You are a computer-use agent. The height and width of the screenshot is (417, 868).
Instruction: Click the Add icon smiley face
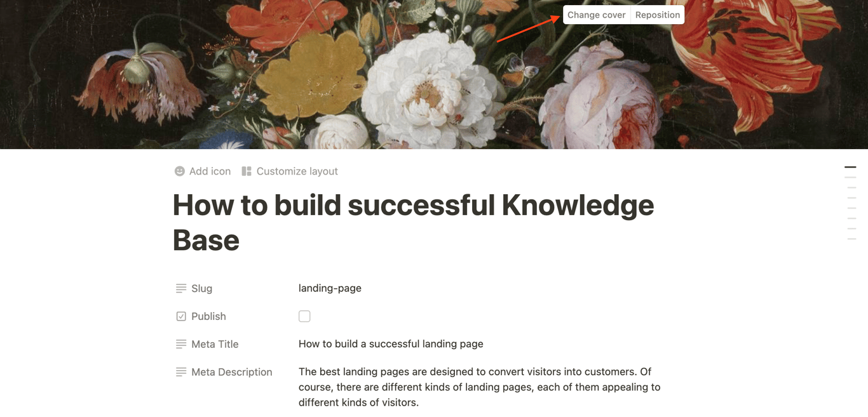(x=180, y=171)
